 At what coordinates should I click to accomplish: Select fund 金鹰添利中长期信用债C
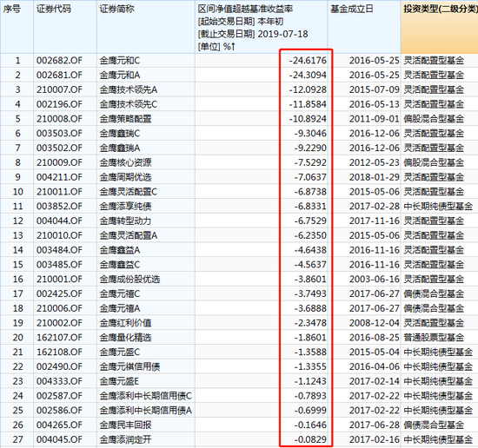(146, 396)
